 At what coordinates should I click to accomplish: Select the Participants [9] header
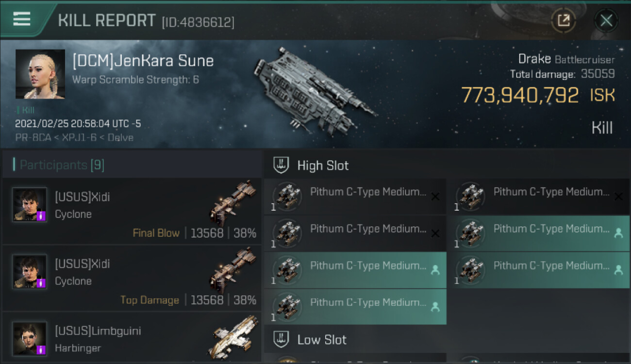[59, 165]
